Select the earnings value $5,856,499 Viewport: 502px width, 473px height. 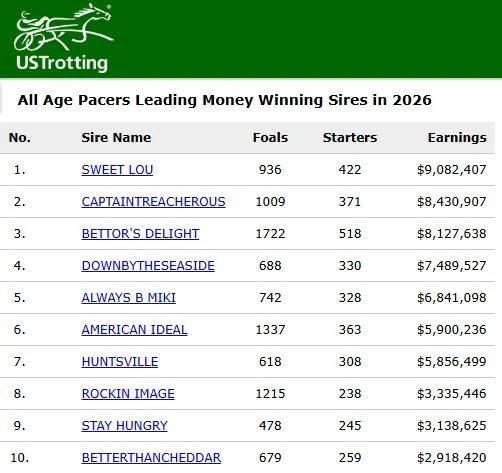pos(452,362)
